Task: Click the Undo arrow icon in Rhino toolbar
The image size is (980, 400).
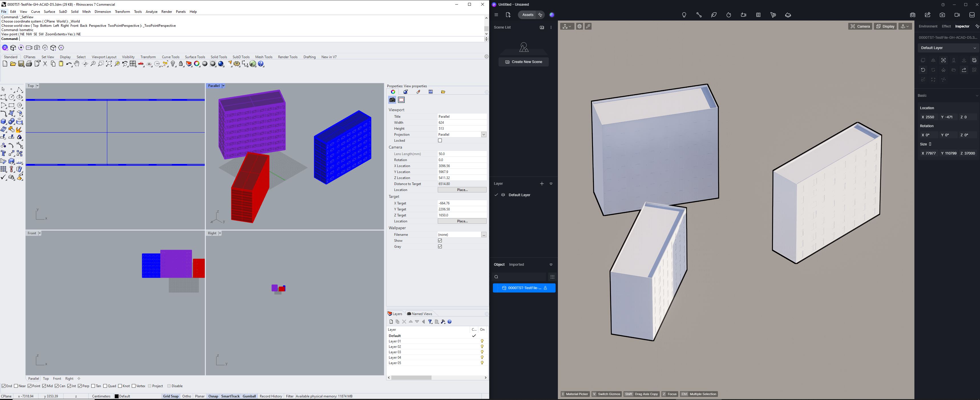Action: [x=69, y=64]
